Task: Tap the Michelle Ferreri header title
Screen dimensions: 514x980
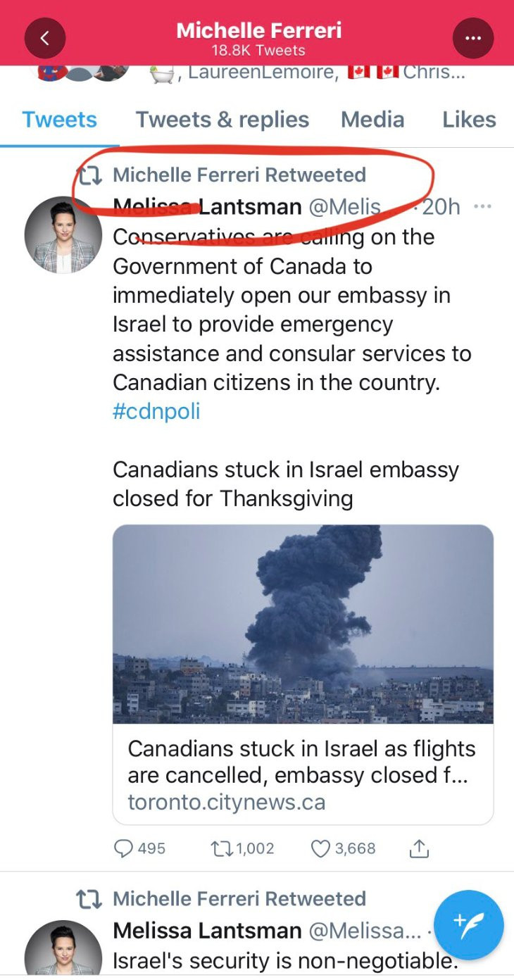Action: [x=258, y=31]
